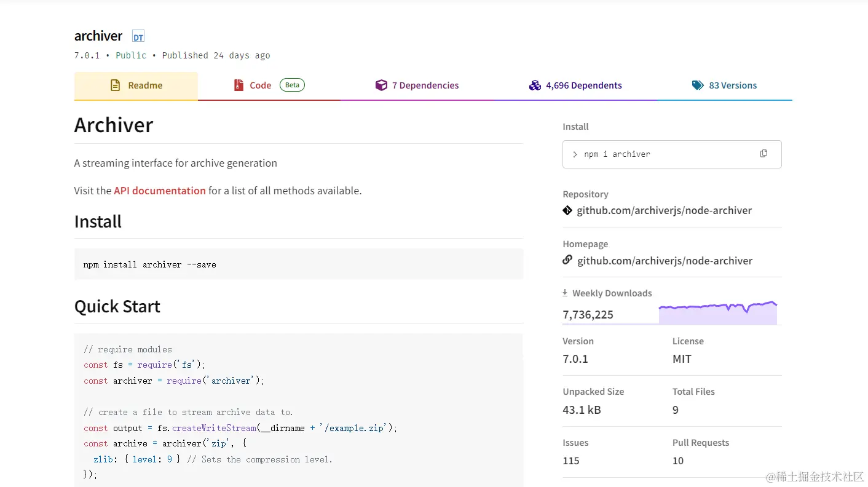Click the pull requests count 10
The width and height of the screenshot is (868, 487).
point(678,461)
